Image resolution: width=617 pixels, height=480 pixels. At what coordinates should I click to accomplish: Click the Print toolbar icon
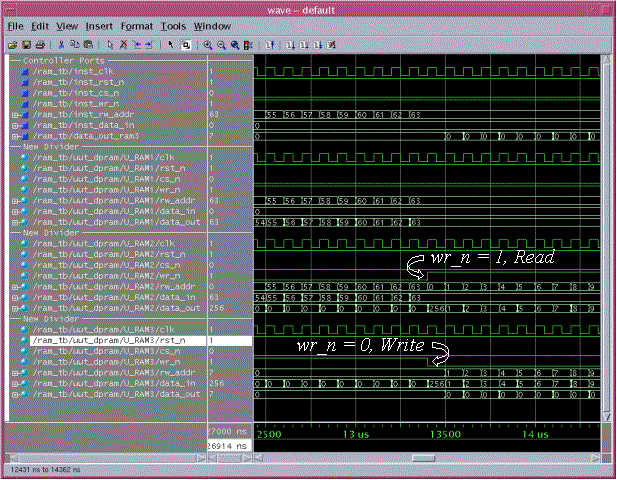tap(38, 45)
